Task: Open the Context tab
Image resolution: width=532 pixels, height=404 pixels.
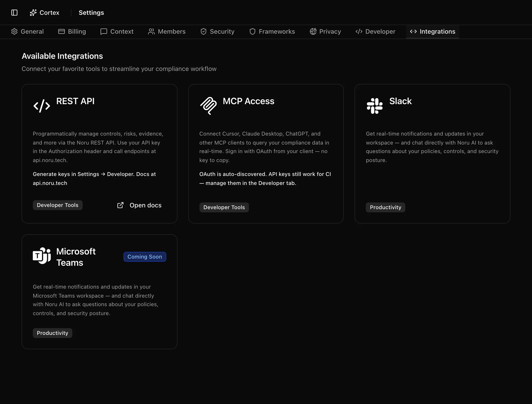Action: click(x=117, y=31)
